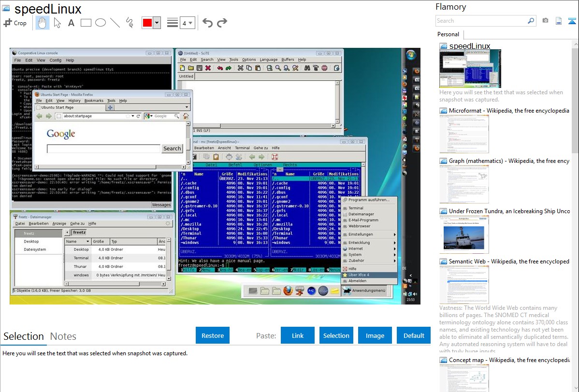The image size is (579, 392).
Task: Open the color picker dropdown arrow
Action: click(x=157, y=23)
